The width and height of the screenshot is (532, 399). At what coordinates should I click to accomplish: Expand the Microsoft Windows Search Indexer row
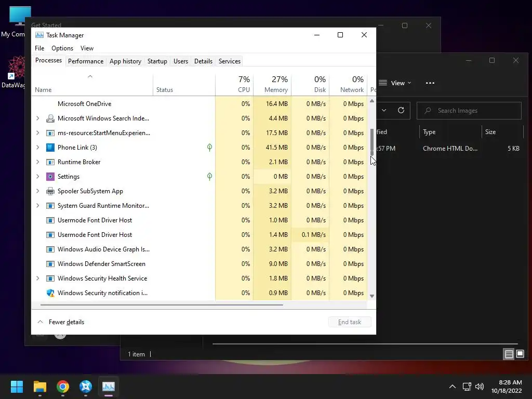click(37, 118)
